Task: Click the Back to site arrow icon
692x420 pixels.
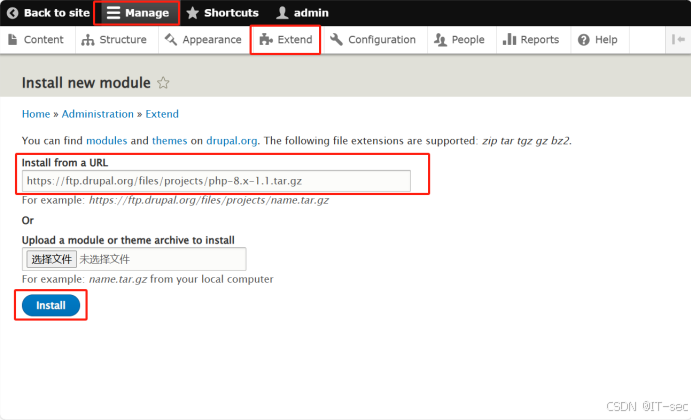Action: [12, 13]
